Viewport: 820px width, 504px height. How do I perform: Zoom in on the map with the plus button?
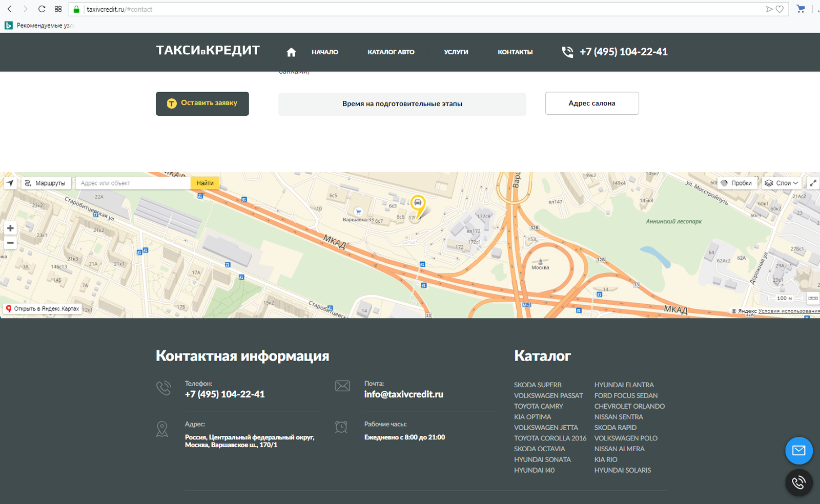tap(10, 228)
